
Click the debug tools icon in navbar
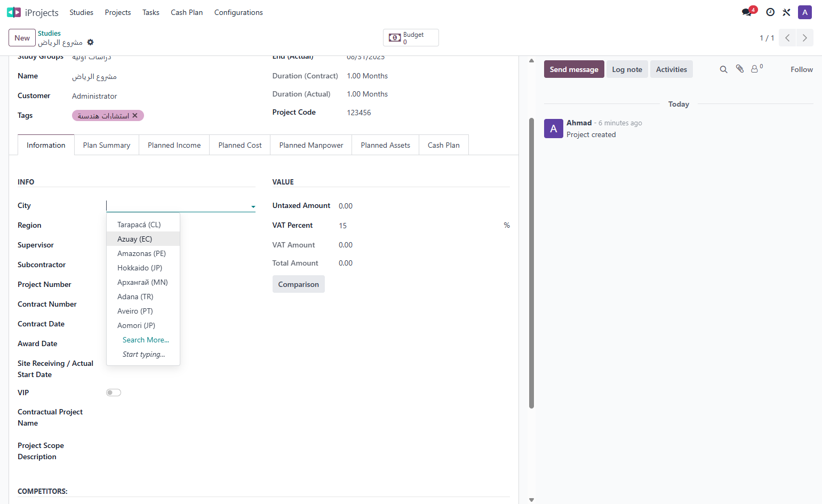click(787, 12)
